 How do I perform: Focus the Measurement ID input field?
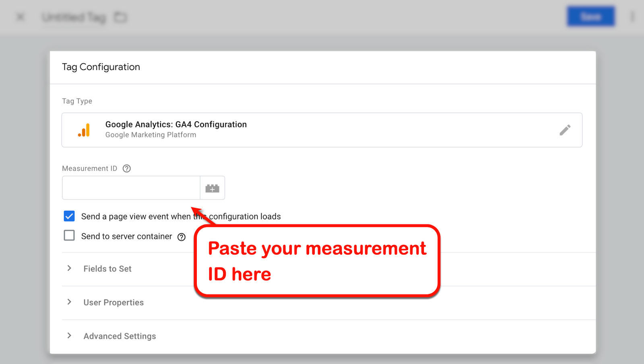131,188
